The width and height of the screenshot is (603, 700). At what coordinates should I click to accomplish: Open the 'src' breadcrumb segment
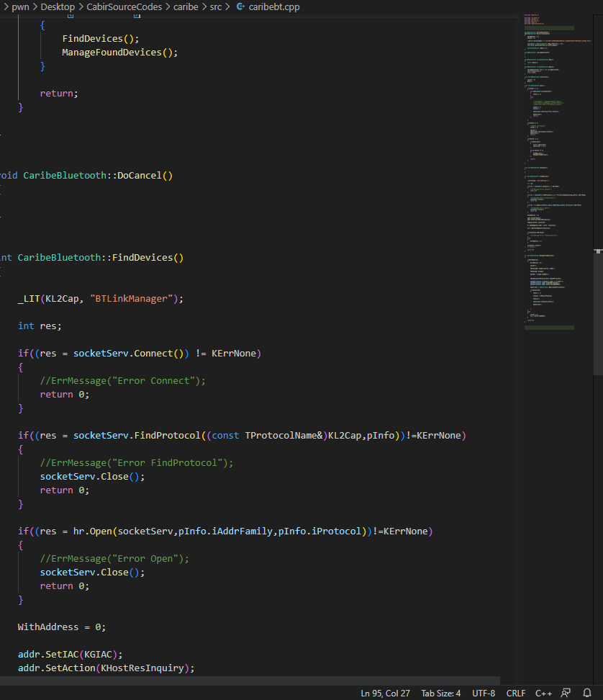[216, 6]
